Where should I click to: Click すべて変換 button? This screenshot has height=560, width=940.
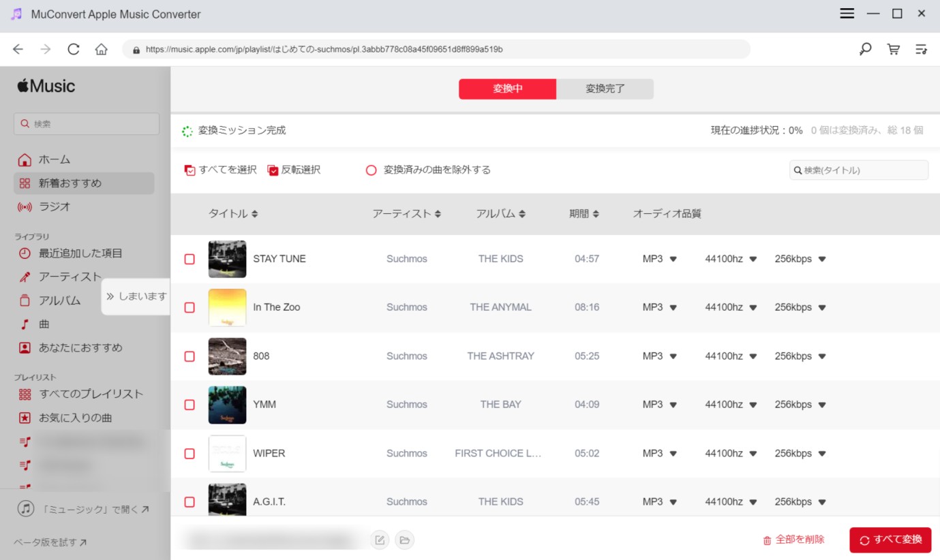(890, 540)
